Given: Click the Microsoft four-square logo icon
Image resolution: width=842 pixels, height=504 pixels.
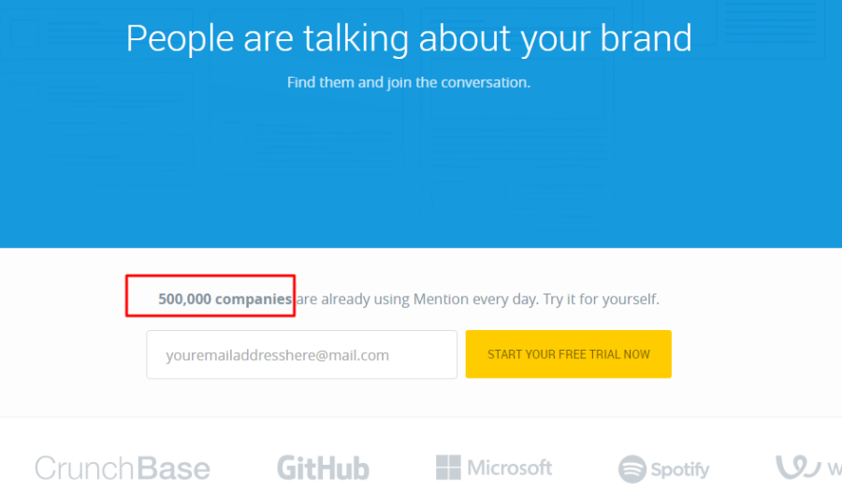Looking at the screenshot, I should [449, 468].
